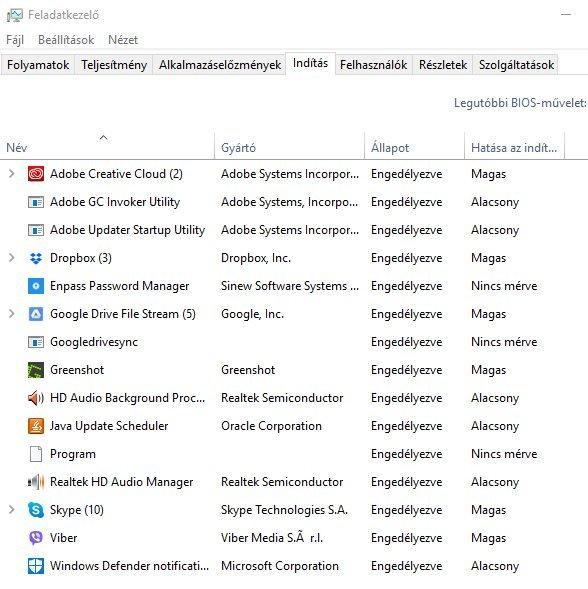Image resolution: width=588 pixels, height=589 pixels.
Task: Click Google, Inc. publisher cell
Action: [x=252, y=314]
